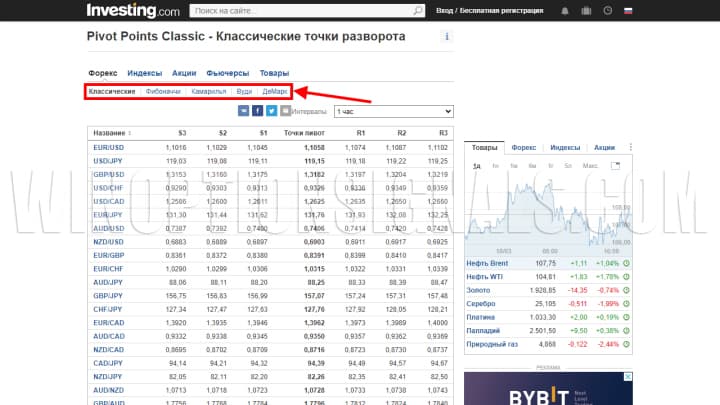Screen dimensions: 720x405
Task: Select the Макс. chart period
Action: (x=590, y=166)
